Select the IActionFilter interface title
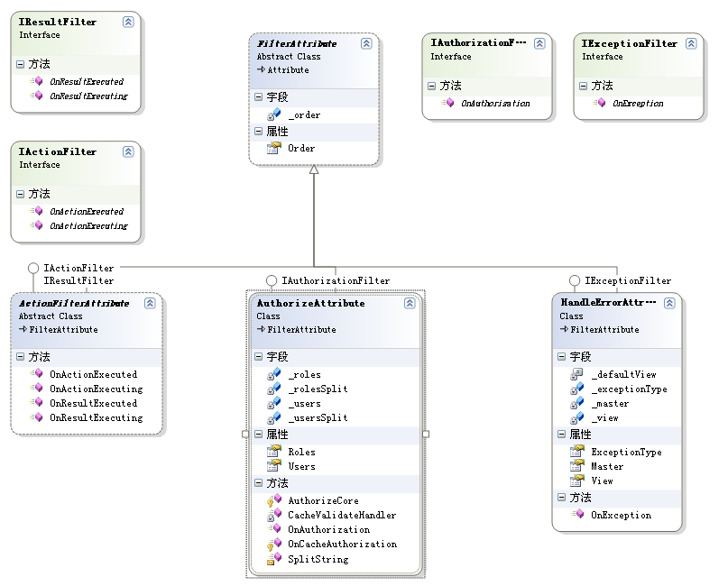Image resolution: width=728 pixels, height=586 pixels. pos(58,151)
